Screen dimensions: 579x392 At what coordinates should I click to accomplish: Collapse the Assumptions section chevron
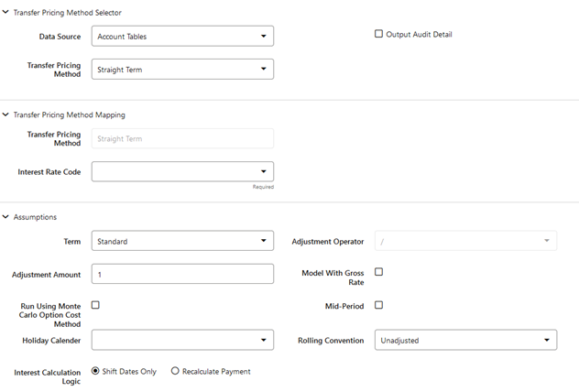[5, 217]
